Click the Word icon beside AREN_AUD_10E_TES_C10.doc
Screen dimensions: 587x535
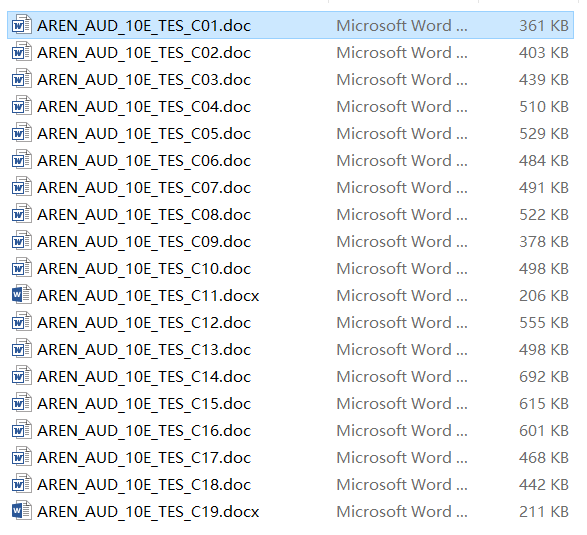[21, 268]
